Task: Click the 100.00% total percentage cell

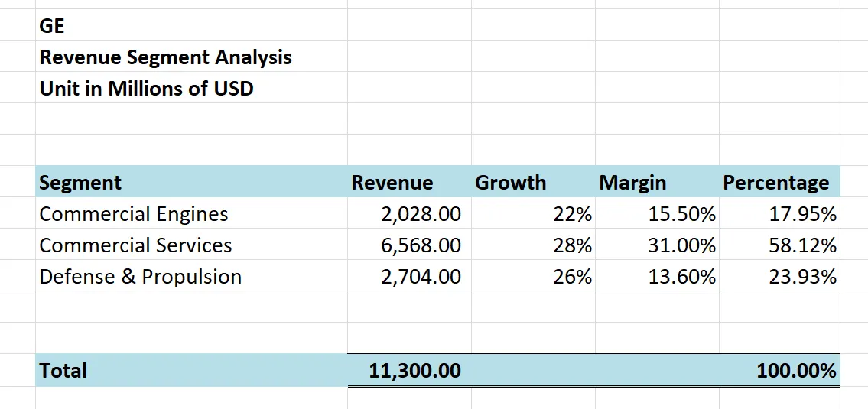Action: (x=796, y=371)
